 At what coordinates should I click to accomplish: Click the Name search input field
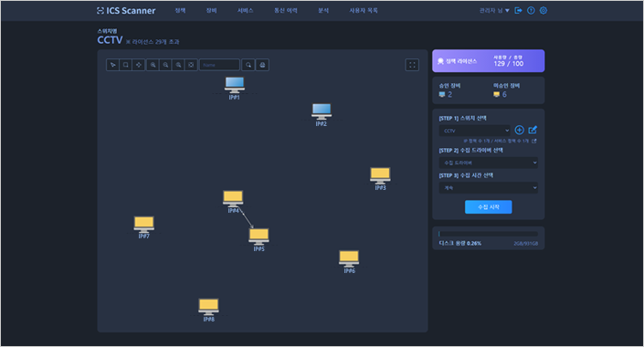219,65
